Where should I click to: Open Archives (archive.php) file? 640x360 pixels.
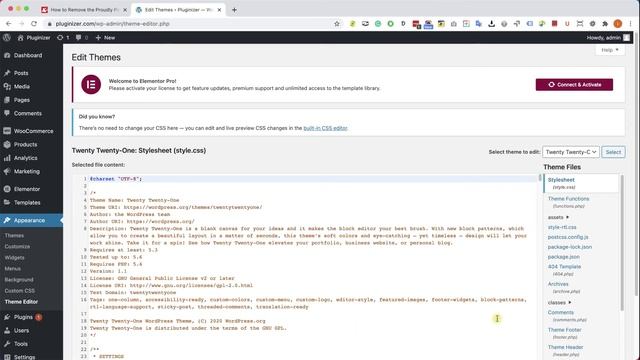pyautogui.click(x=564, y=287)
